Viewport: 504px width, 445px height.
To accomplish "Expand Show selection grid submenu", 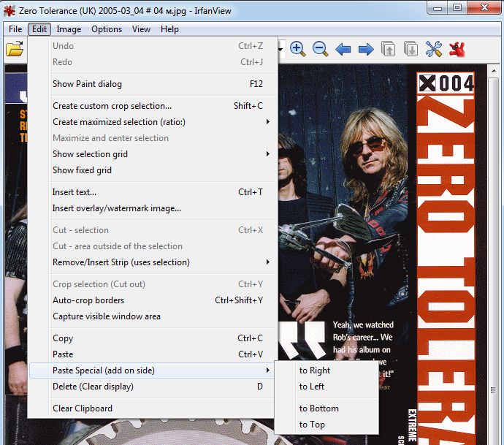I will [151, 154].
